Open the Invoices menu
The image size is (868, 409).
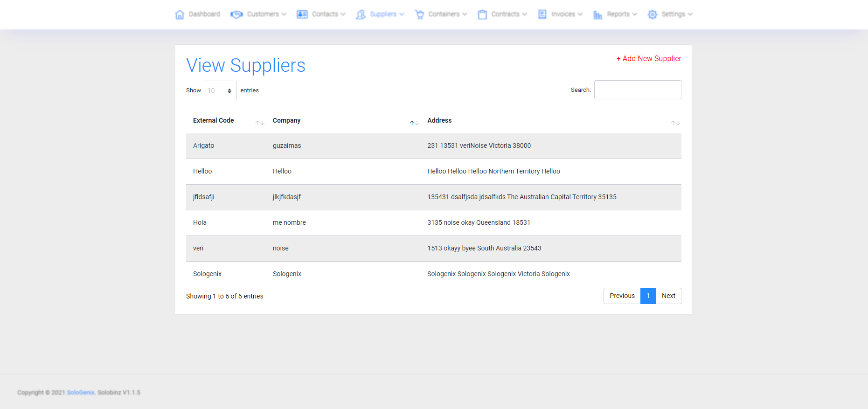[x=563, y=14]
